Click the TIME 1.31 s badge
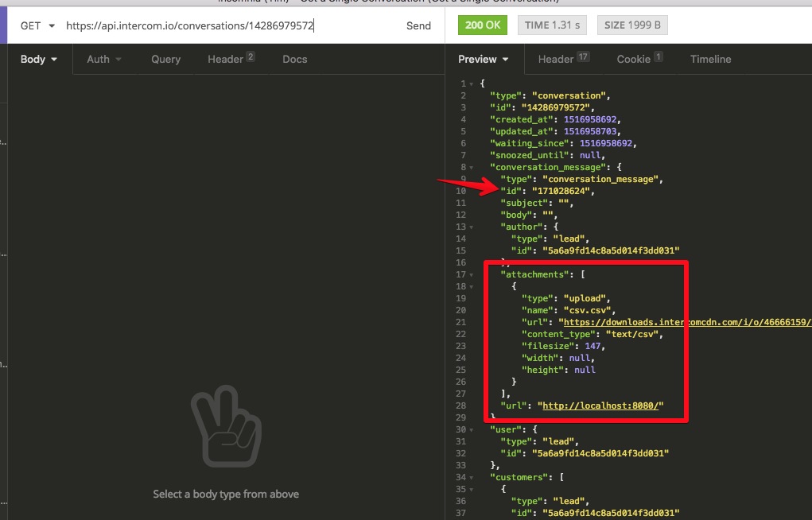 [552, 25]
